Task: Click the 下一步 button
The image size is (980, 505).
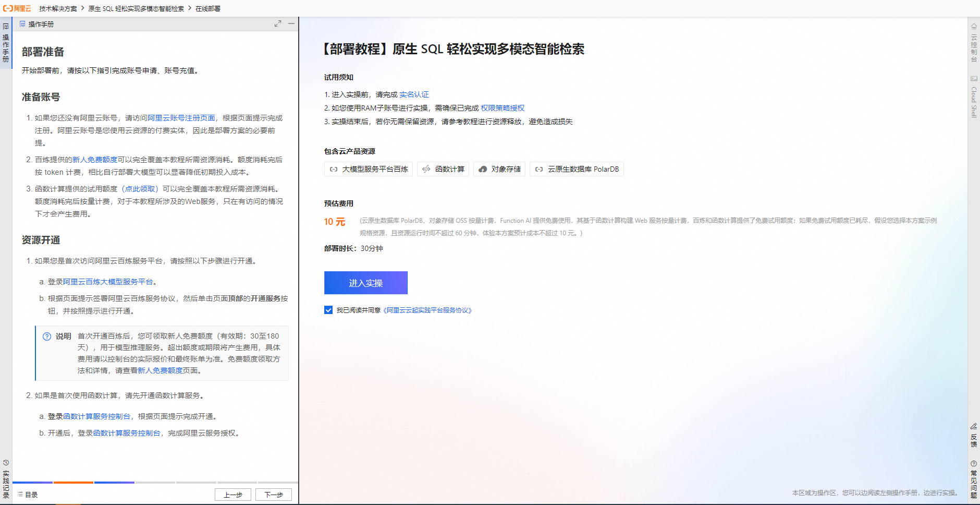Action: coord(273,494)
